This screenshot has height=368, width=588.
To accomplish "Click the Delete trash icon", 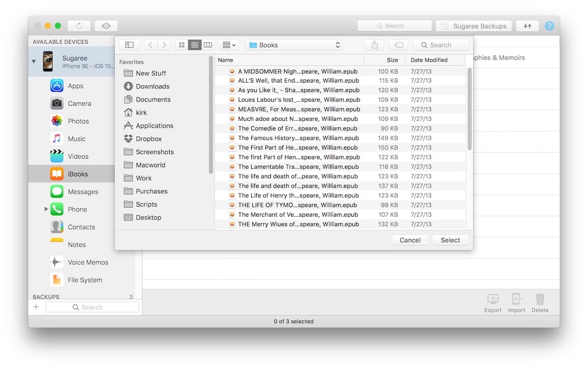I will tap(540, 303).
